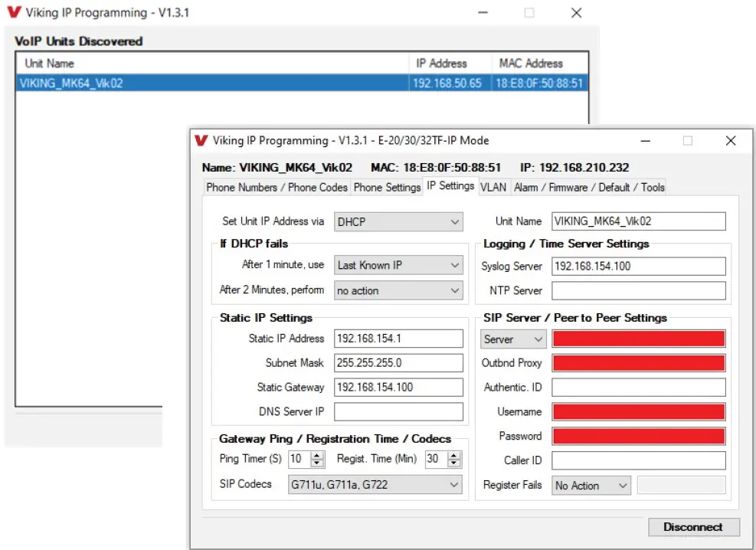Click the Viking logo icon in discovery window
Image resolution: width=756 pixels, height=550 pixels.
pyautogui.click(x=15, y=12)
